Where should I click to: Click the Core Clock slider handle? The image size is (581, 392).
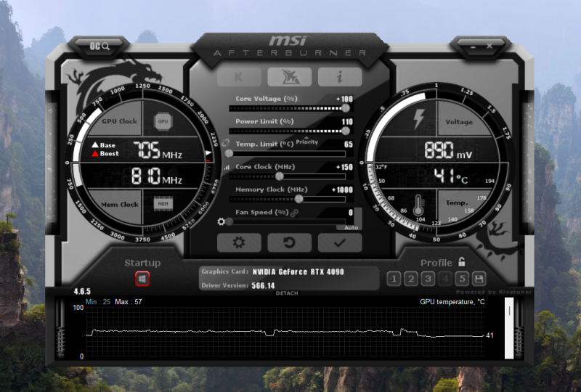pos(280,176)
